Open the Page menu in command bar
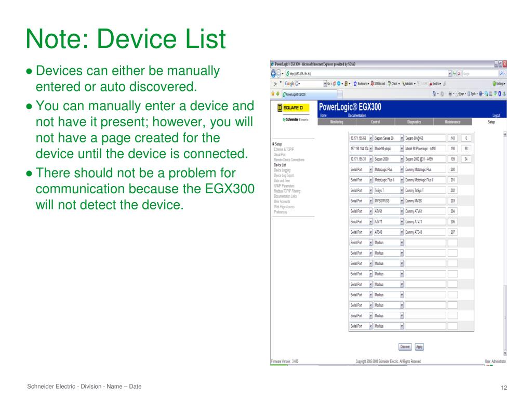Viewport: 532px width, 399px height. click(461, 94)
